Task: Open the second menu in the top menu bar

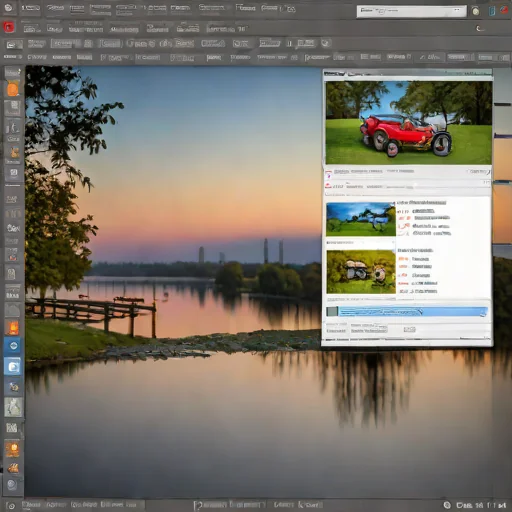Action: pos(55,7)
